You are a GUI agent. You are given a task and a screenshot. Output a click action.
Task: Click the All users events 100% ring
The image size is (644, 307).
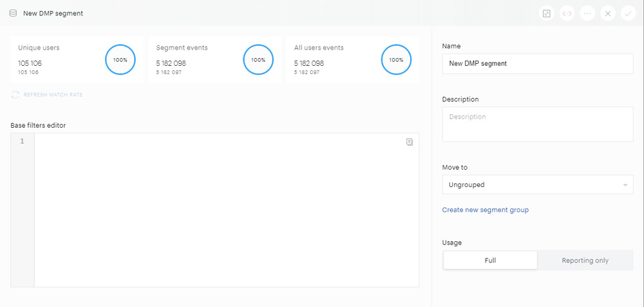(396, 60)
